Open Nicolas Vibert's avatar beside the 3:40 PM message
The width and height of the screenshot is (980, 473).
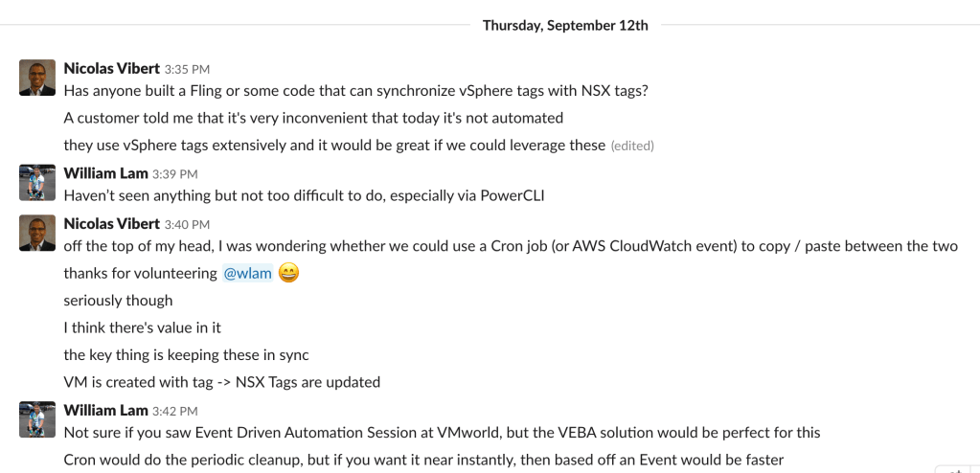pyautogui.click(x=37, y=233)
